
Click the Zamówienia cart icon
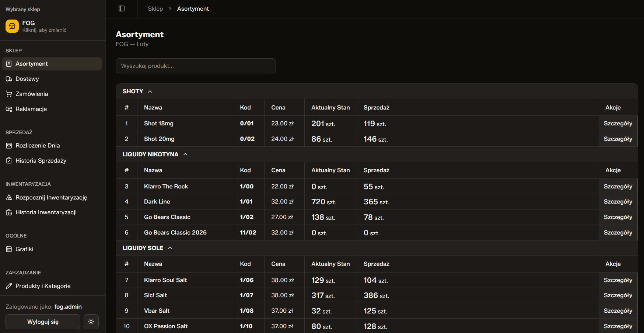click(x=9, y=94)
